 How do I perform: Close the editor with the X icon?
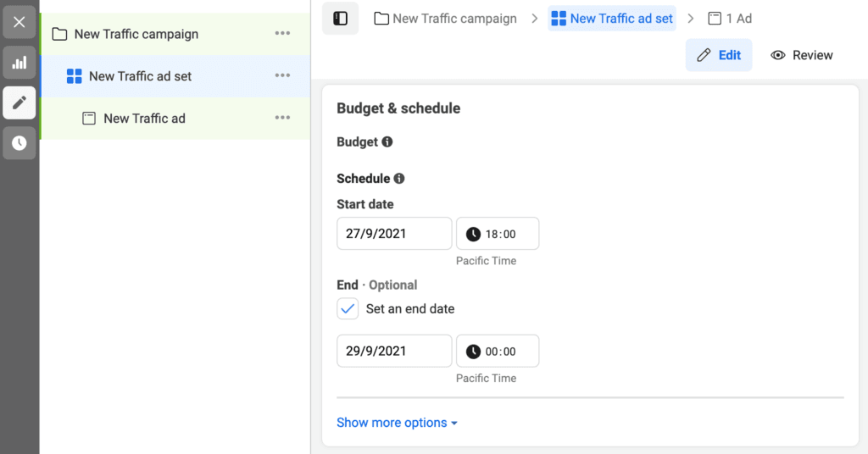19,22
